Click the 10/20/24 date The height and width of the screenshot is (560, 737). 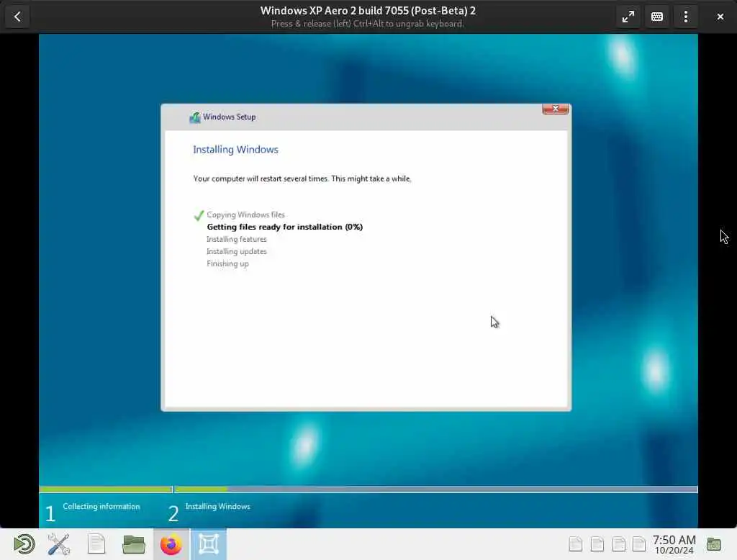(x=674, y=550)
